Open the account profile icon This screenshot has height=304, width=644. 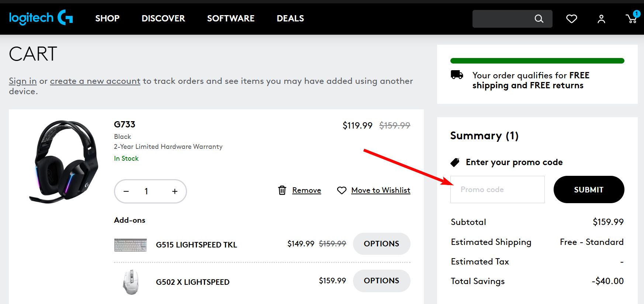(601, 19)
